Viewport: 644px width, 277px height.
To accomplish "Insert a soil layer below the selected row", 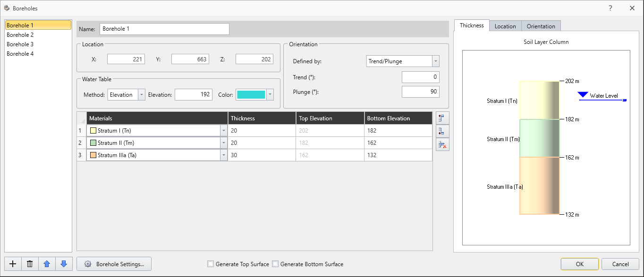I will click(442, 131).
